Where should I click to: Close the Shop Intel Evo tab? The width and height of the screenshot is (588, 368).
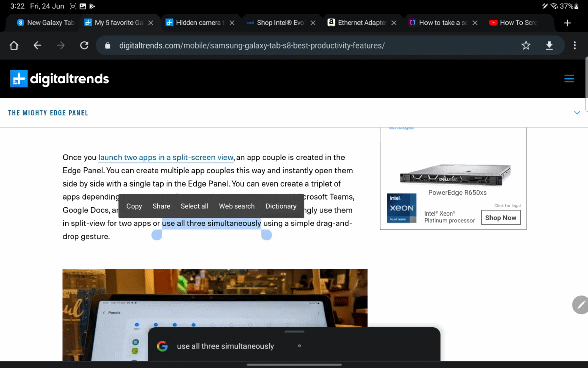pos(313,23)
